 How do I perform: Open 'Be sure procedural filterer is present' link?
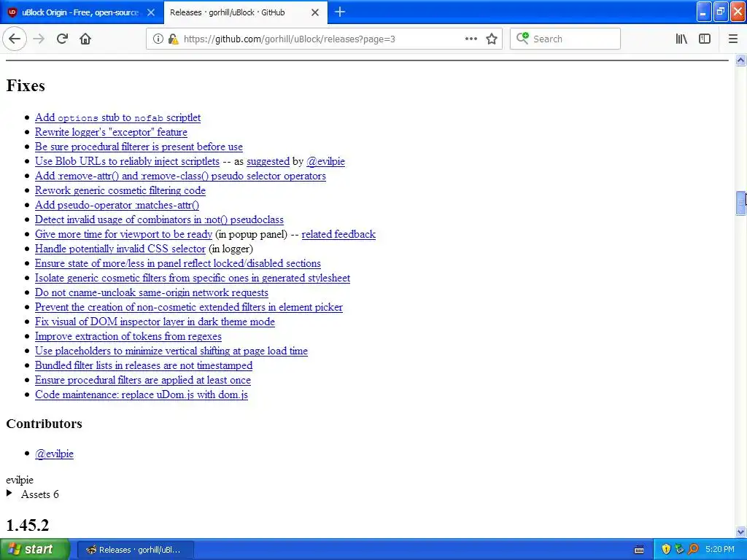(x=139, y=147)
